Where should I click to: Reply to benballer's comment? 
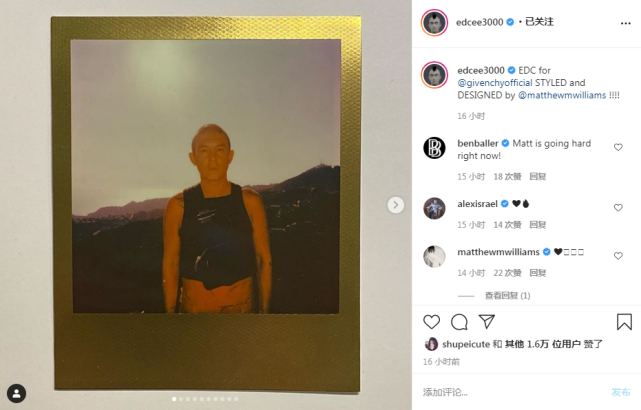(x=538, y=177)
